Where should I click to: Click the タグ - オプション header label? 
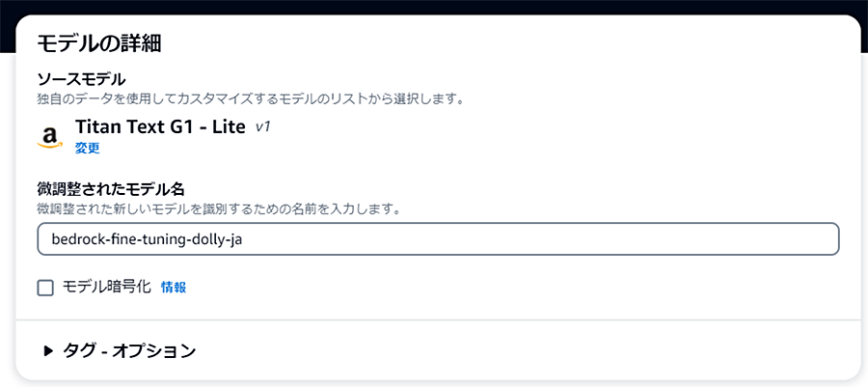coord(129,350)
